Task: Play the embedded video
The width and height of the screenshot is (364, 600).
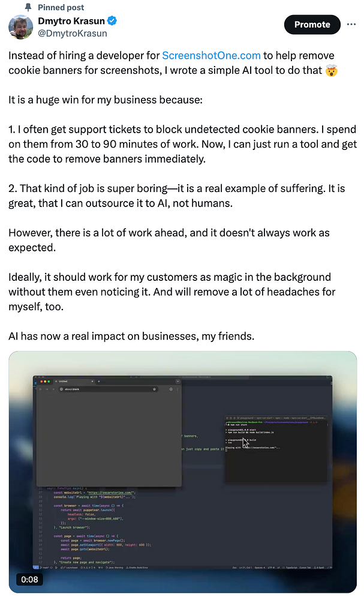Action: click(x=183, y=472)
